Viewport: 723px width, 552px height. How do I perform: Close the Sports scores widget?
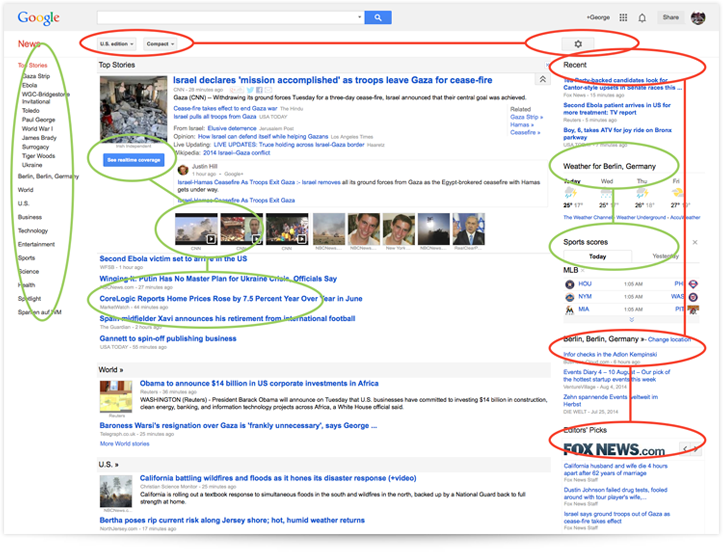click(695, 242)
